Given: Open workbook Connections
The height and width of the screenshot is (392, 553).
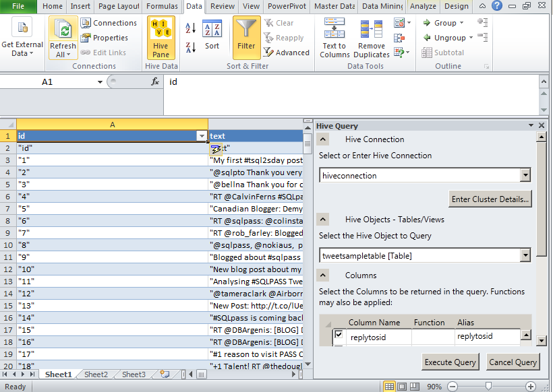Looking at the screenshot, I should pos(109,23).
